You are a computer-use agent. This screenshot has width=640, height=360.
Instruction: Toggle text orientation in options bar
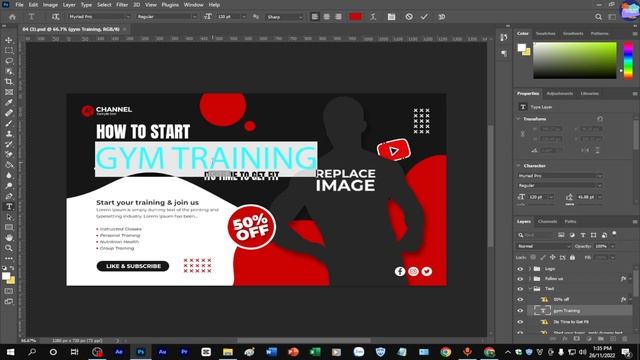coord(56,17)
